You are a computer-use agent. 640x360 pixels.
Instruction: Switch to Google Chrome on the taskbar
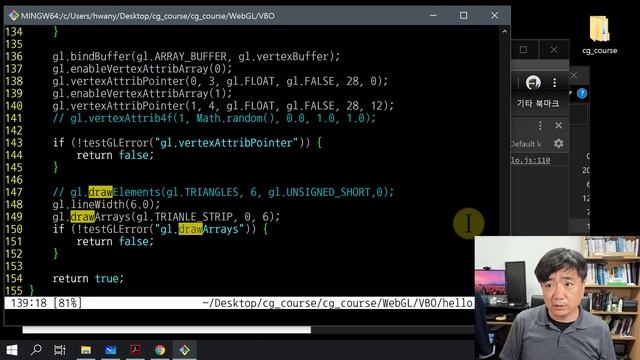point(160,350)
